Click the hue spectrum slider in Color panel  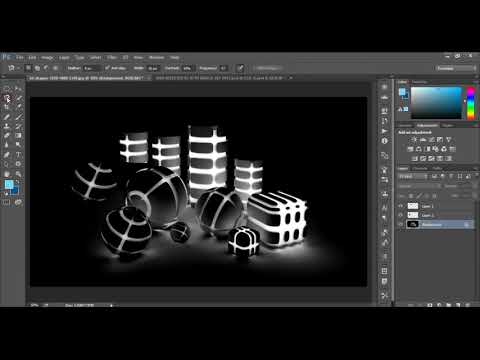point(470,103)
